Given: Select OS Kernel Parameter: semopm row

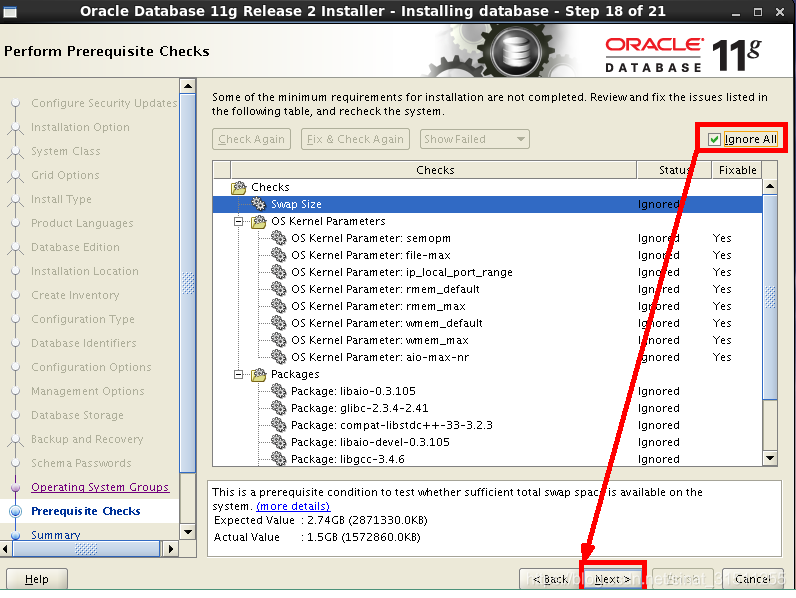Looking at the screenshot, I should (x=487, y=238).
